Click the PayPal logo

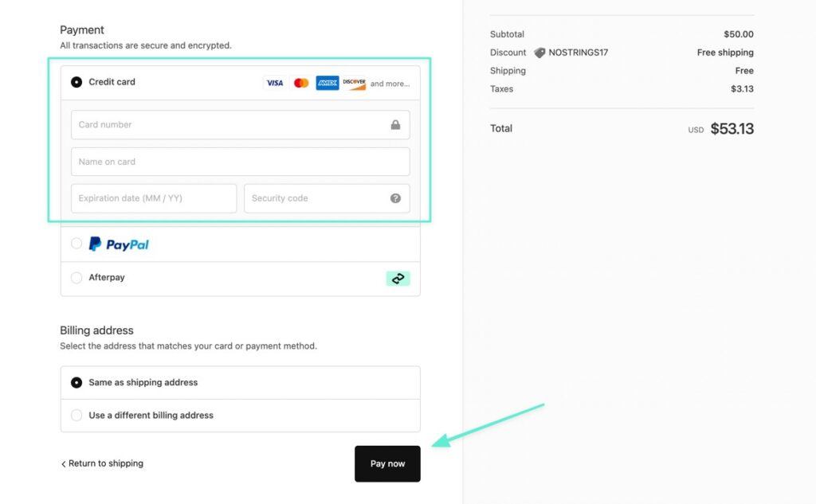pyautogui.click(x=120, y=243)
